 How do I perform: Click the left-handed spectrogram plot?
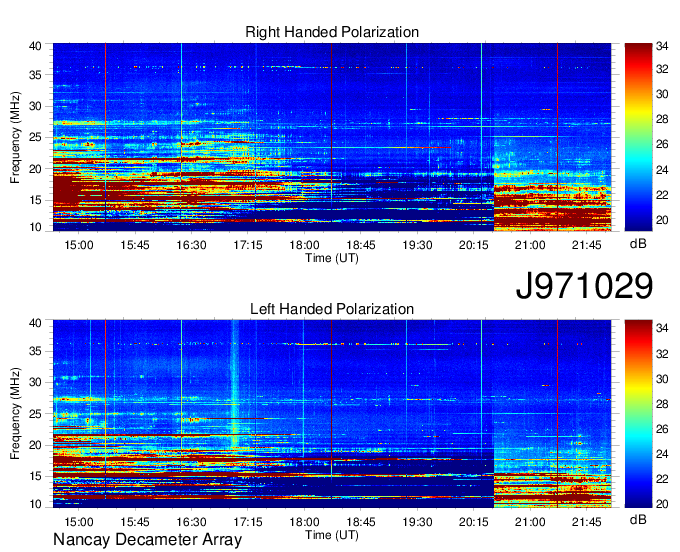[x=332, y=414]
